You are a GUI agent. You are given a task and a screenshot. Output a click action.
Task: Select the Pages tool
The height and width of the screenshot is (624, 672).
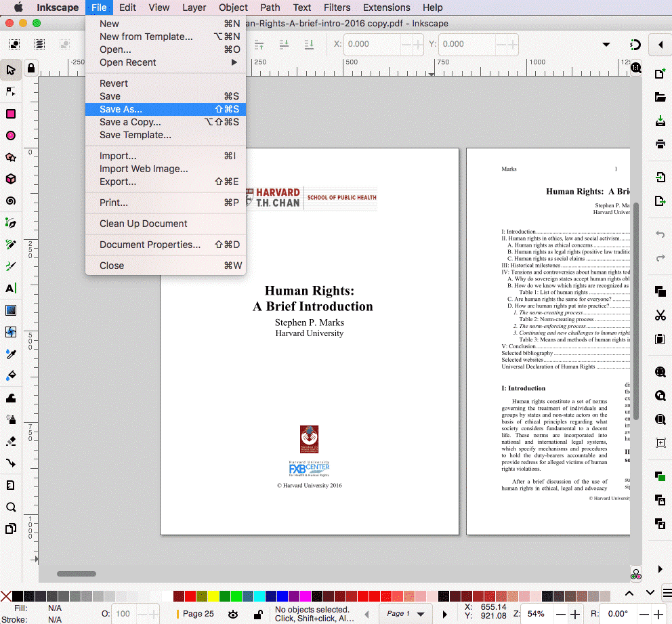point(11,529)
